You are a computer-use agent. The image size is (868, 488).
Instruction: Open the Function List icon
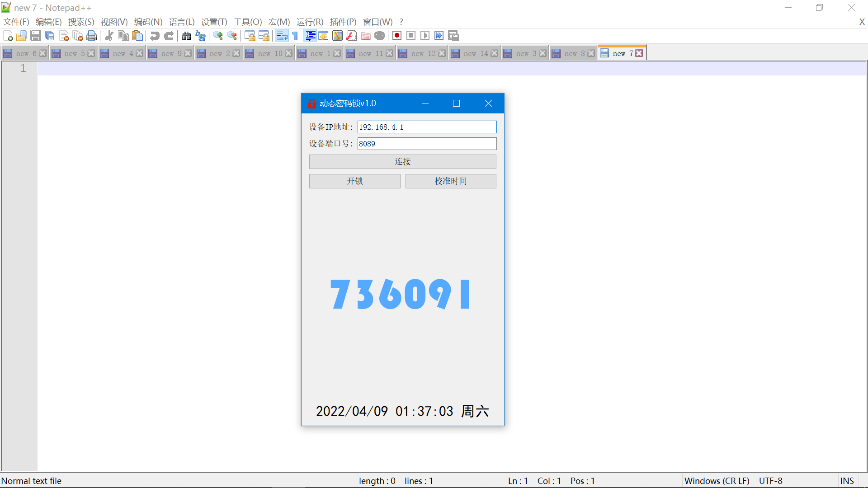[352, 36]
